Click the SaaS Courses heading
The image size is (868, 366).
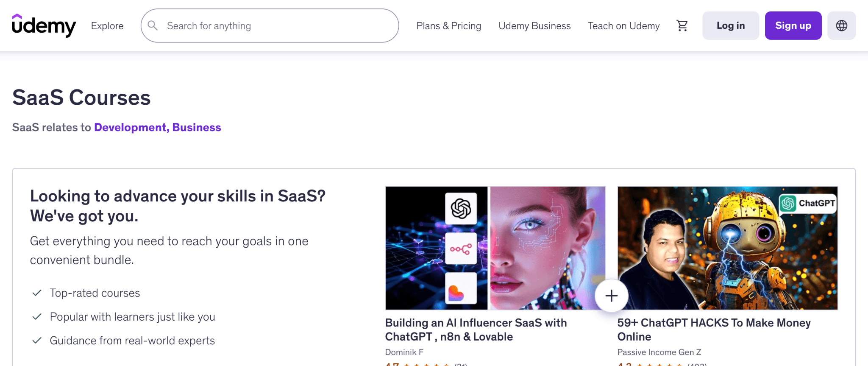tap(81, 98)
